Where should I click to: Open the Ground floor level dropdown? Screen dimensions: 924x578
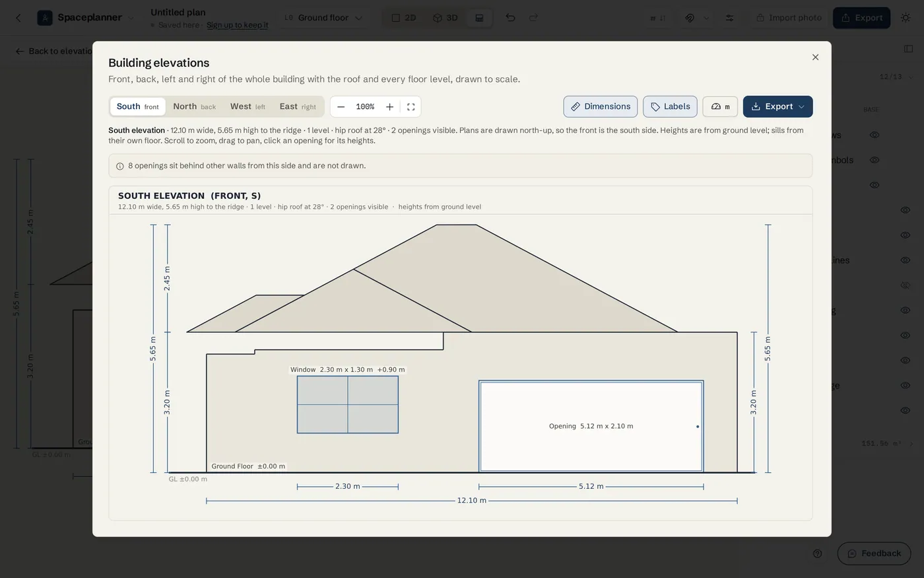tap(323, 18)
